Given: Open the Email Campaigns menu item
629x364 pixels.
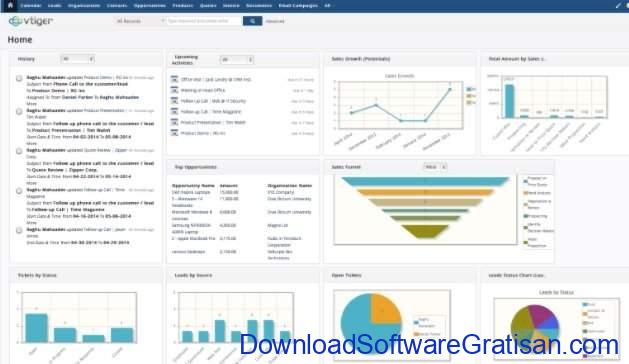Looking at the screenshot, I should pyautogui.click(x=298, y=6).
